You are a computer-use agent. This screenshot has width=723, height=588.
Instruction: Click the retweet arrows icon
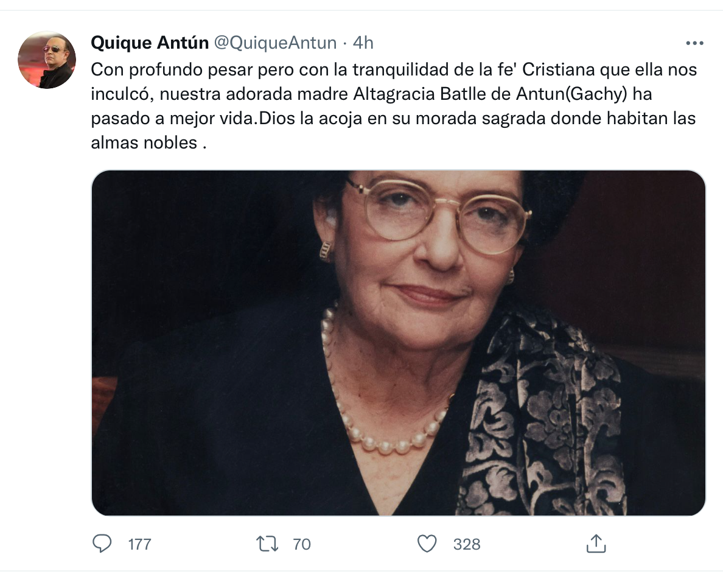point(267,544)
